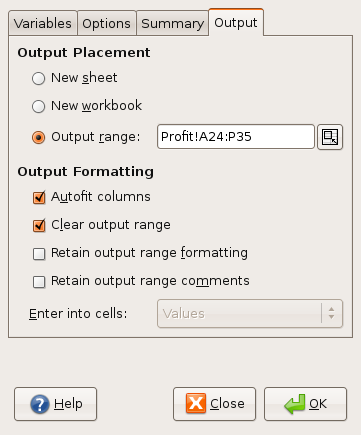
Task: Uncheck Autofit columns checkbox
Action: pos(39,197)
